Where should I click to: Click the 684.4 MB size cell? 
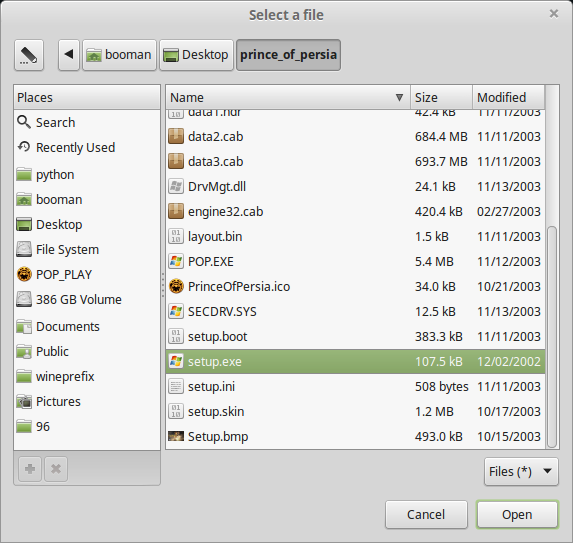(x=441, y=136)
